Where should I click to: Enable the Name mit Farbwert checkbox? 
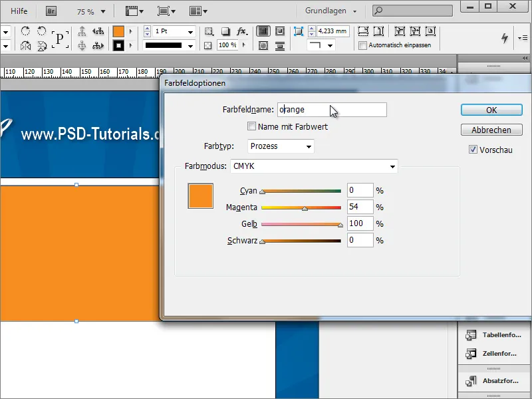pyautogui.click(x=252, y=126)
